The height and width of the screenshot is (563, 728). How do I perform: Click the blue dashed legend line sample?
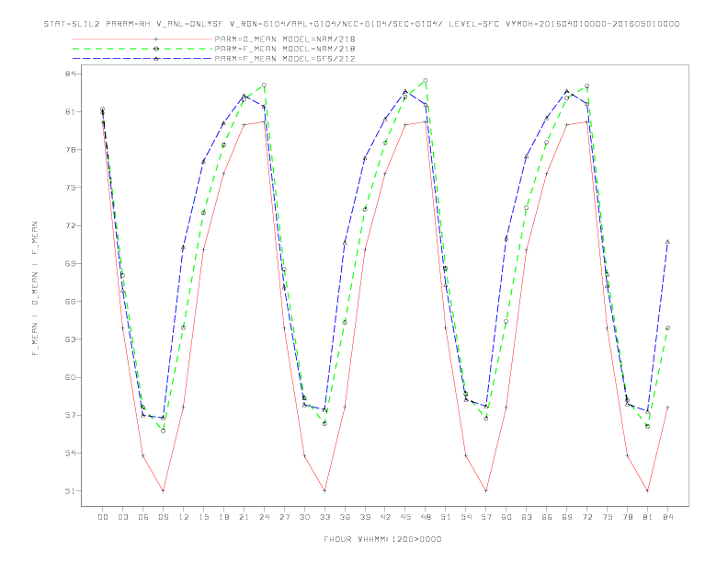coord(142,59)
